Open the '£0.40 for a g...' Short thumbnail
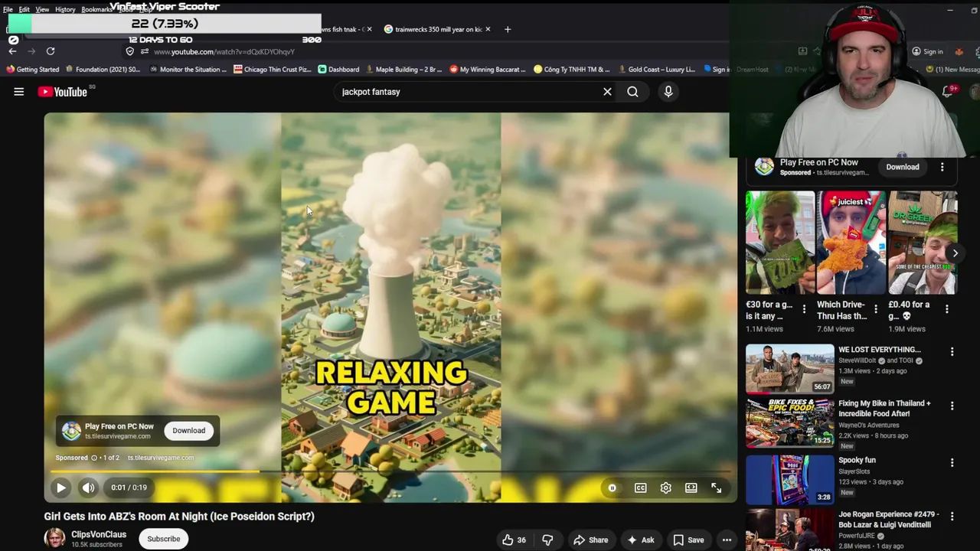980x551 pixels. click(x=923, y=243)
